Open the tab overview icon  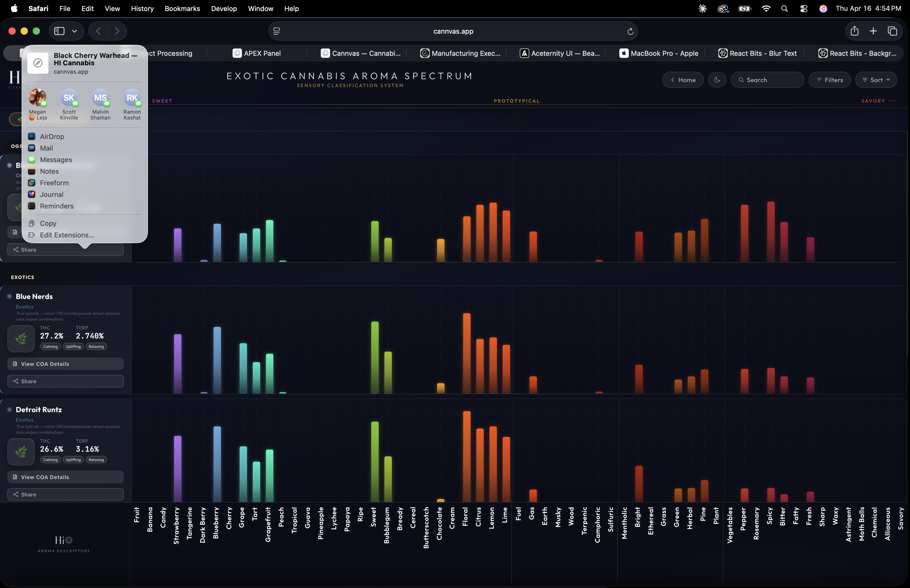coord(892,31)
